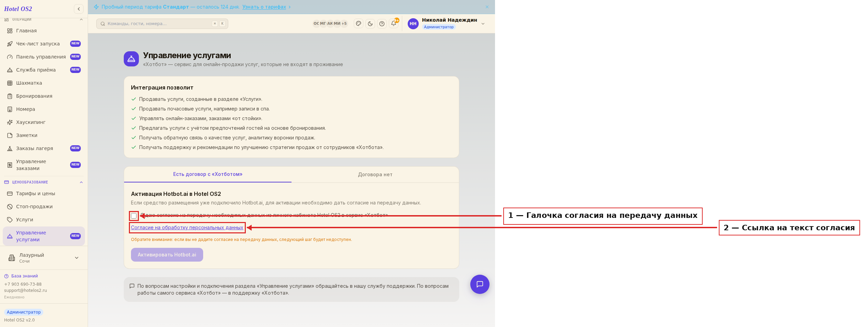Collapse the Ценообразование sidebar section
The width and height of the screenshot is (868, 327).
pyautogui.click(x=81, y=182)
